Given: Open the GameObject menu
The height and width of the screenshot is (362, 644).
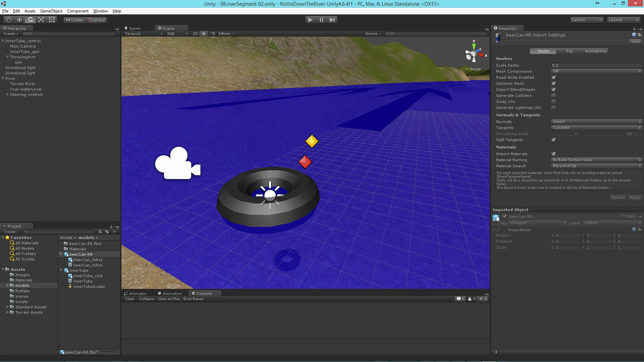Looking at the screenshot, I should click(51, 11).
